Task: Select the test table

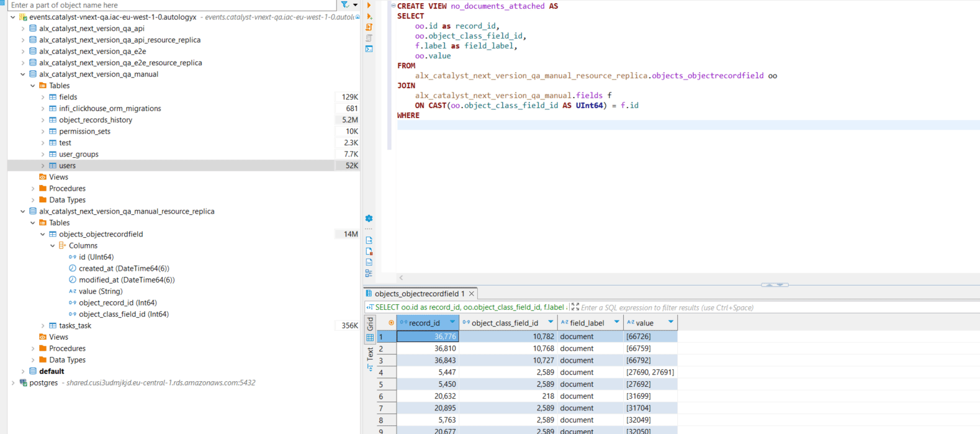Action: tap(65, 143)
